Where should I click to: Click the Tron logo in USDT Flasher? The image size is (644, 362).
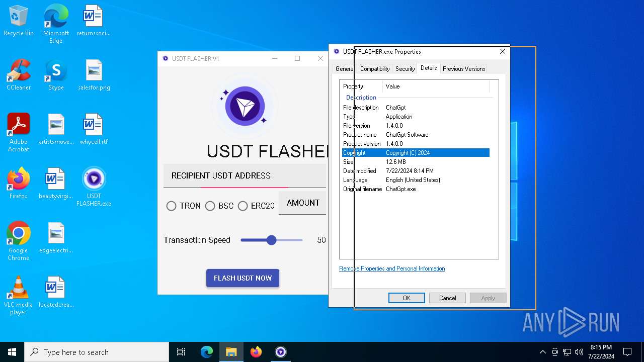tap(245, 106)
